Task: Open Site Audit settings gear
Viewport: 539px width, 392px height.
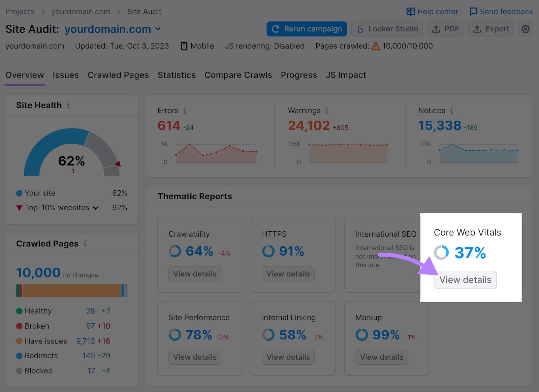Action: 526,29
